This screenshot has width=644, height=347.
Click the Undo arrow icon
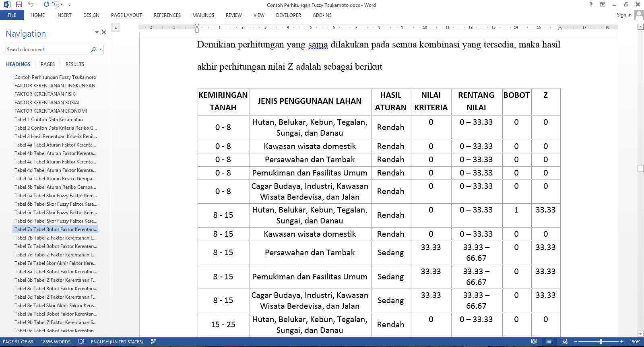point(31,4)
